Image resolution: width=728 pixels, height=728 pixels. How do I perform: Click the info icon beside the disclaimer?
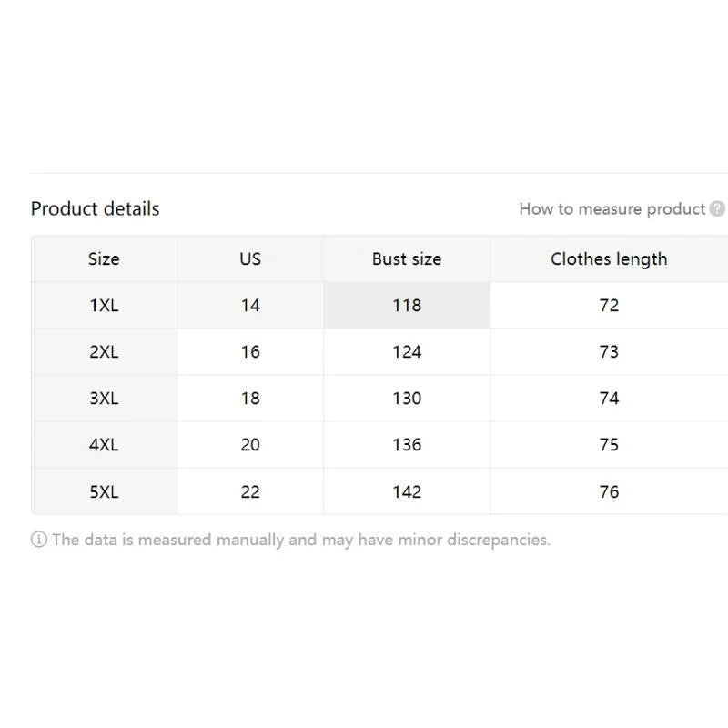(x=39, y=540)
